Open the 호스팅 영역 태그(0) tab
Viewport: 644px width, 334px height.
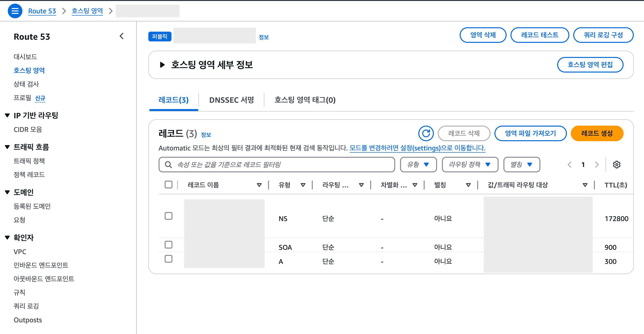pyautogui.click(x=305, y=100)
